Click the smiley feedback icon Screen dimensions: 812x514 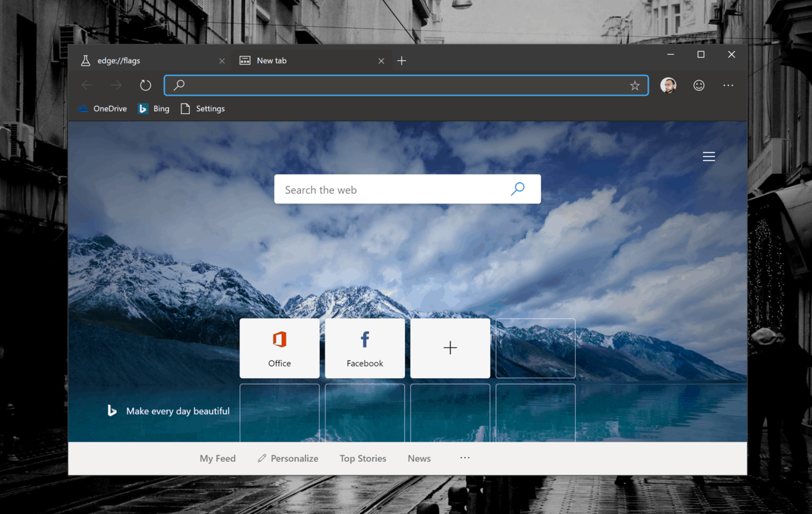[699, 85]
